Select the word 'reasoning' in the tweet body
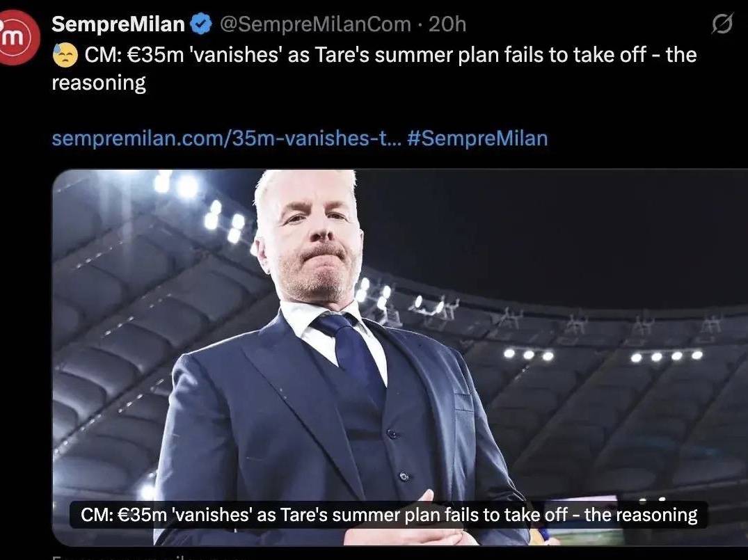This screenshot has height=560, width=748. click(99, 83)
